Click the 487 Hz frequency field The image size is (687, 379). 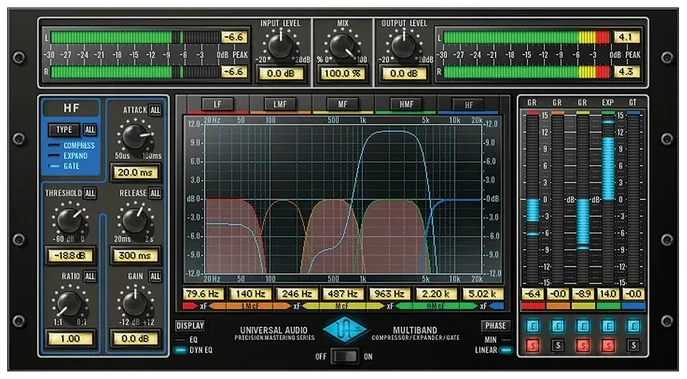click(343, 294)
